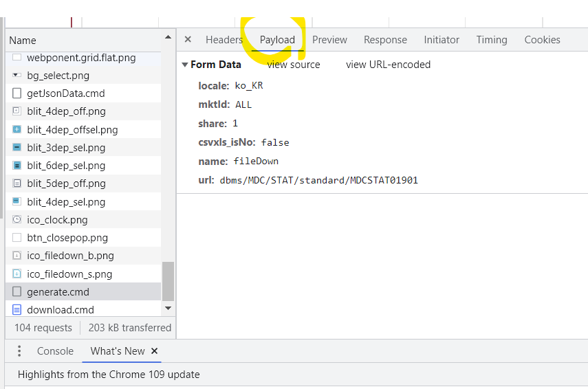Click the blit_4dep_sel.png thumbnail icon
This screenshot has width=588, height=389.
coord(17,201)
